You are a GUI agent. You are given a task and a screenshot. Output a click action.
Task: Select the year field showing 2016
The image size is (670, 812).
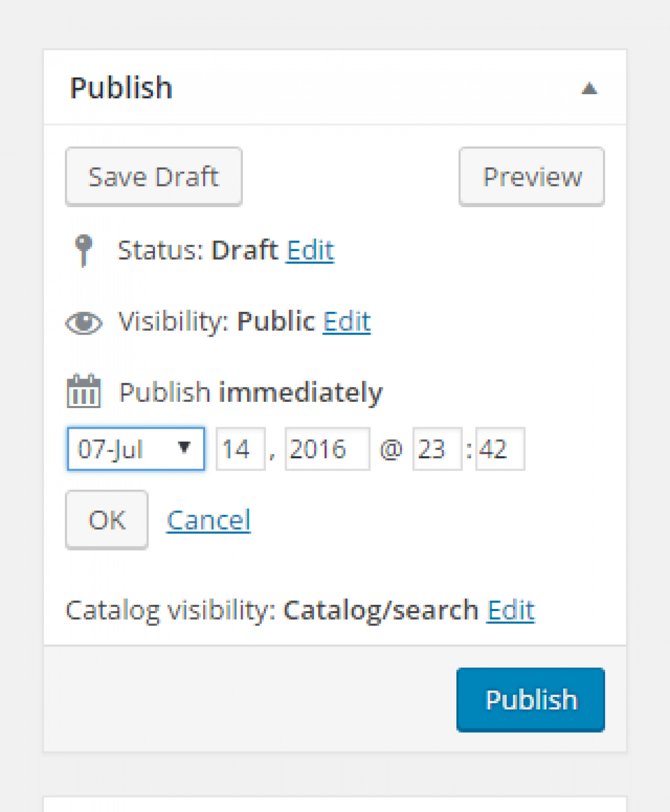pos(327,448)
